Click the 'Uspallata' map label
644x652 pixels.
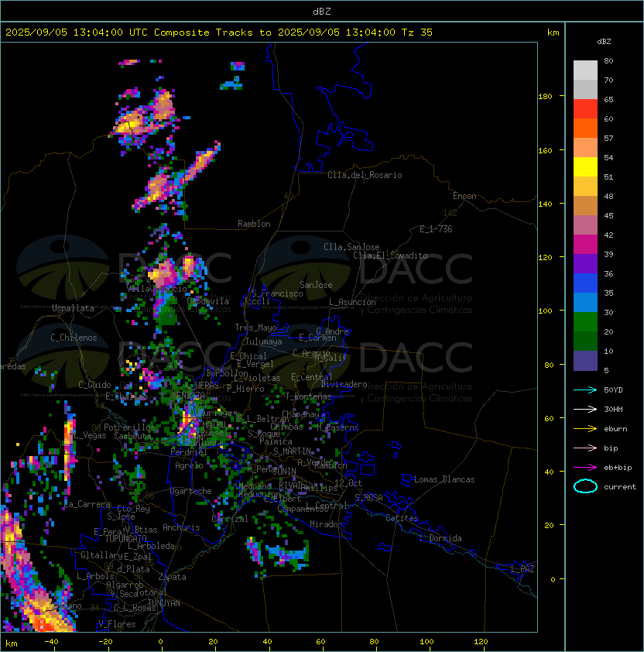tap(73, 308)
